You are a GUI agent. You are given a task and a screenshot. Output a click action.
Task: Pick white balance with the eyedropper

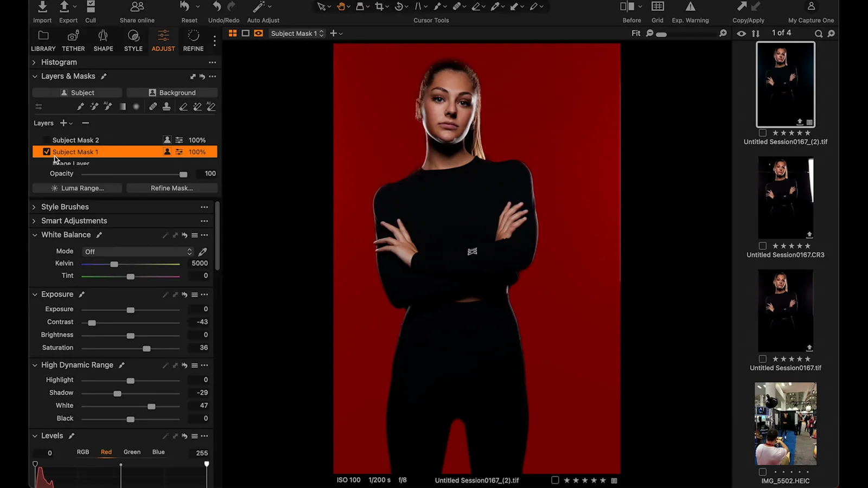(203, 252)
